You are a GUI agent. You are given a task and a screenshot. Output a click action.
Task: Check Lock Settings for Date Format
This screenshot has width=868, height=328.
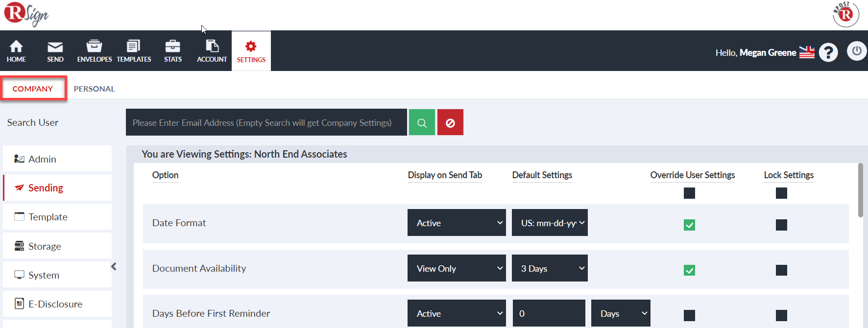coord(781,225)
